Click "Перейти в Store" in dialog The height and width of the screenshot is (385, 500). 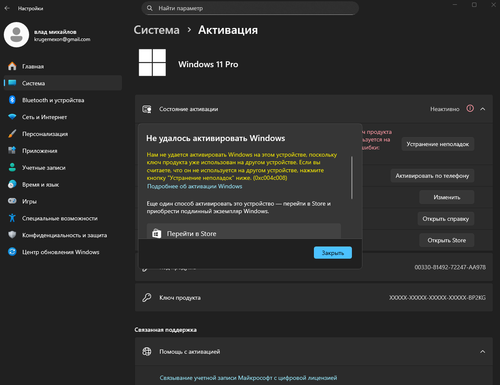[244, 231]
